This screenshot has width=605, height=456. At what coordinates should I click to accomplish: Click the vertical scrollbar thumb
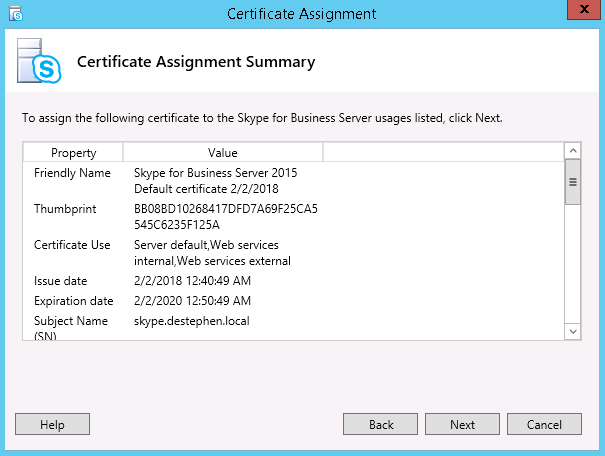(x=573, y=182)
